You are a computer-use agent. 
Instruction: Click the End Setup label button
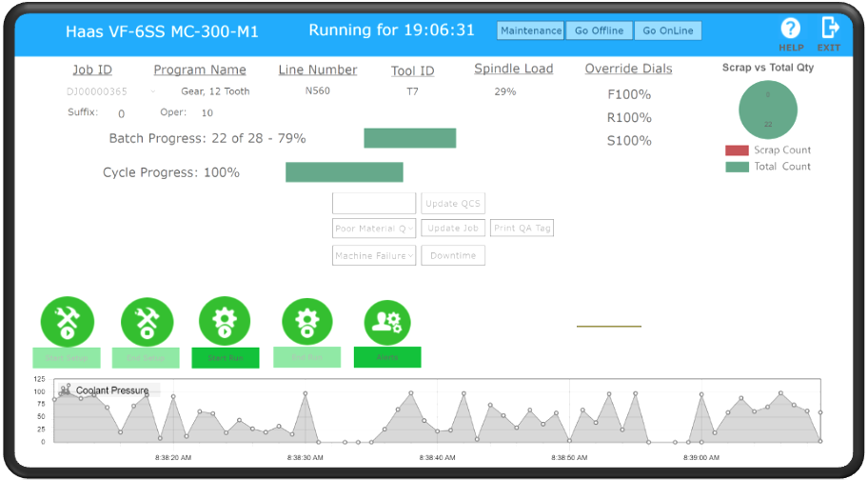146,358
